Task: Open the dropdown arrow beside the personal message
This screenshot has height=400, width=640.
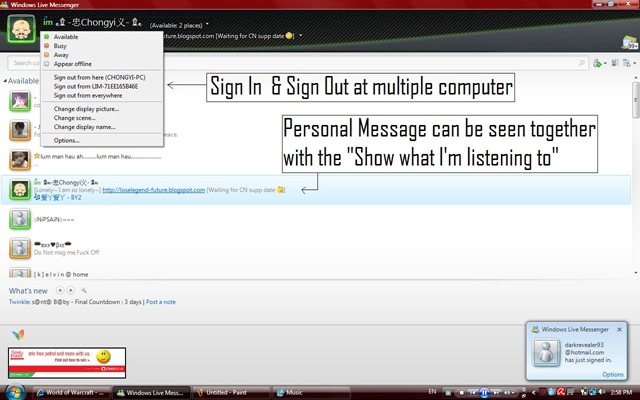Action: 301,36
